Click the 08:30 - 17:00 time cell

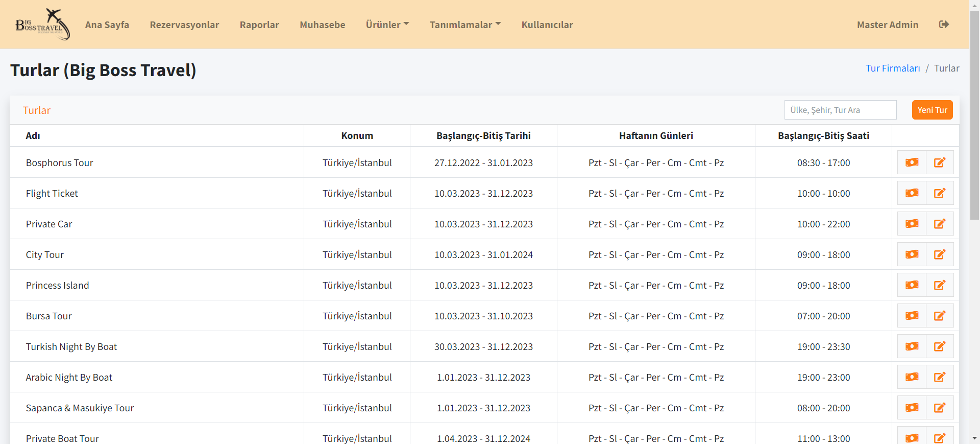pyautogui.click(x=823, y=162)
